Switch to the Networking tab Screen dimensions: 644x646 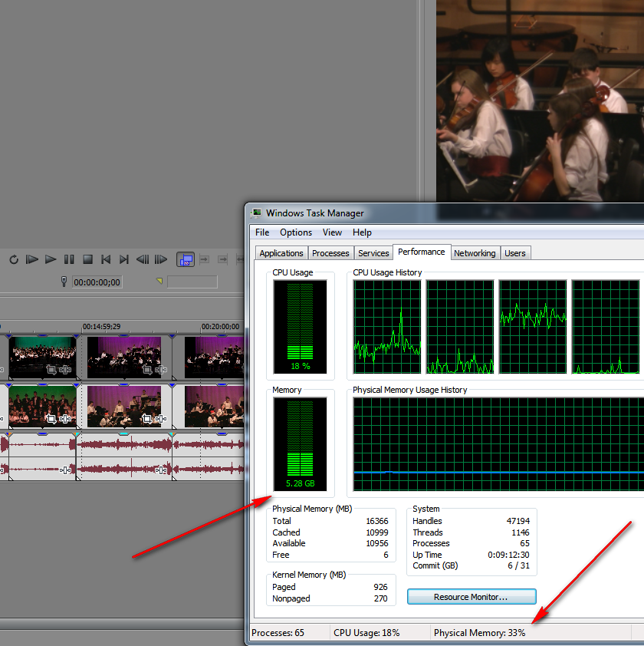click(x=475, y=253)
